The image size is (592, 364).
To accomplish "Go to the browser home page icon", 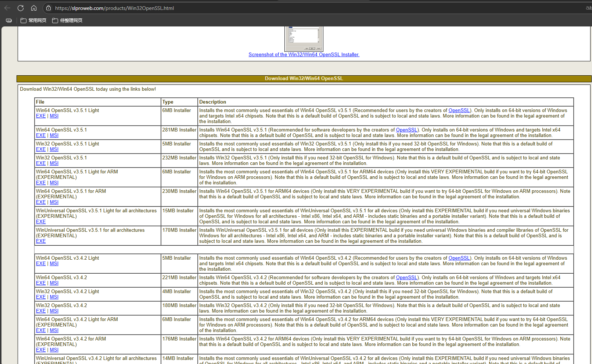I will 34,8.
